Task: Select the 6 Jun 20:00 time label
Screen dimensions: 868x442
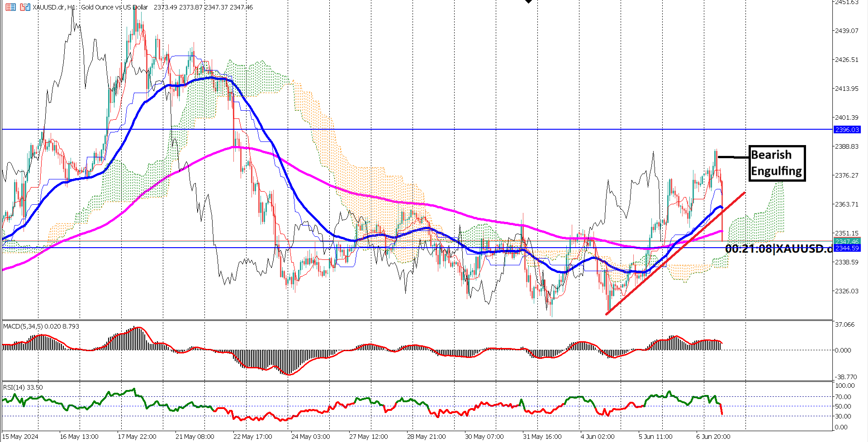Action: point(715,437)
